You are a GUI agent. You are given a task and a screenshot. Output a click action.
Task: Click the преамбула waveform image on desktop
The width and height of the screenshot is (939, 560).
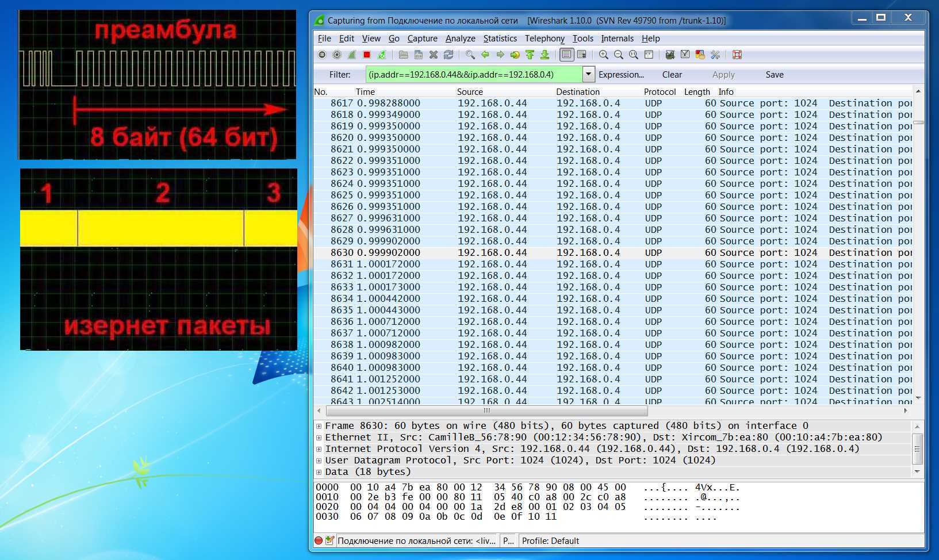(157, 85)
